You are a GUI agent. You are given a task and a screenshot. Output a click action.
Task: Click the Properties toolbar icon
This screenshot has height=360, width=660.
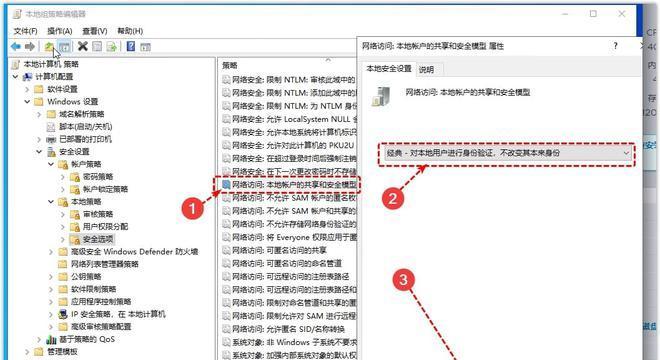97,46
